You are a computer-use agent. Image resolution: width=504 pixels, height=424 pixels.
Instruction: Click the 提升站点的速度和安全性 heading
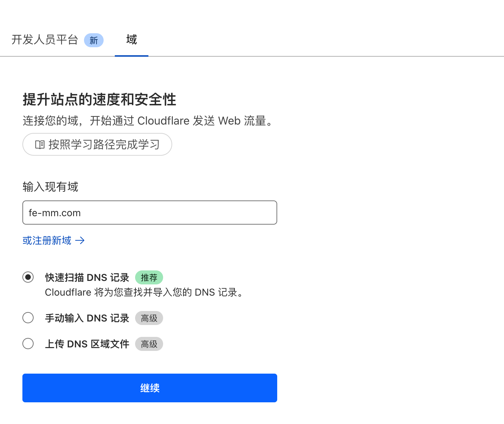point(99,100)
